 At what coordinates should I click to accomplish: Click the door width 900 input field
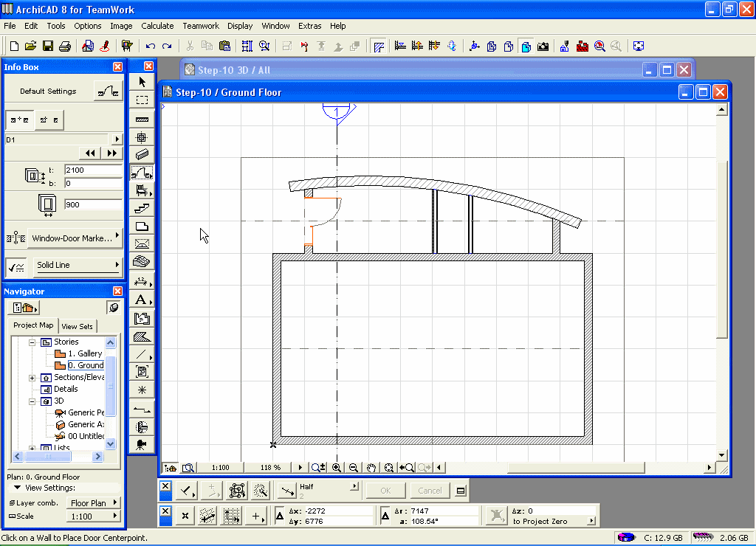93,204
